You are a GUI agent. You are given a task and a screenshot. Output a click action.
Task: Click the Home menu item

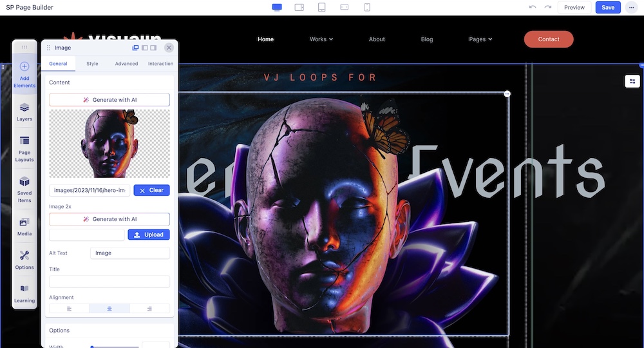265,39
